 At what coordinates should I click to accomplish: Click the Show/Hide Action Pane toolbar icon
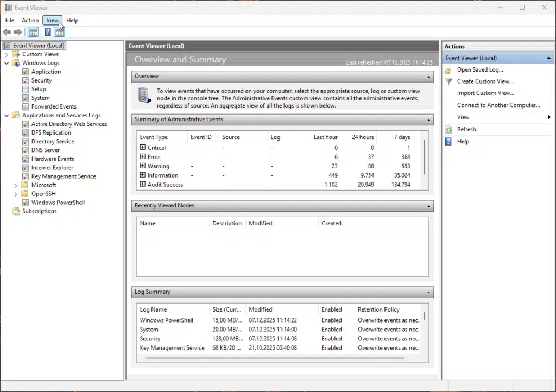pos(59,32)
